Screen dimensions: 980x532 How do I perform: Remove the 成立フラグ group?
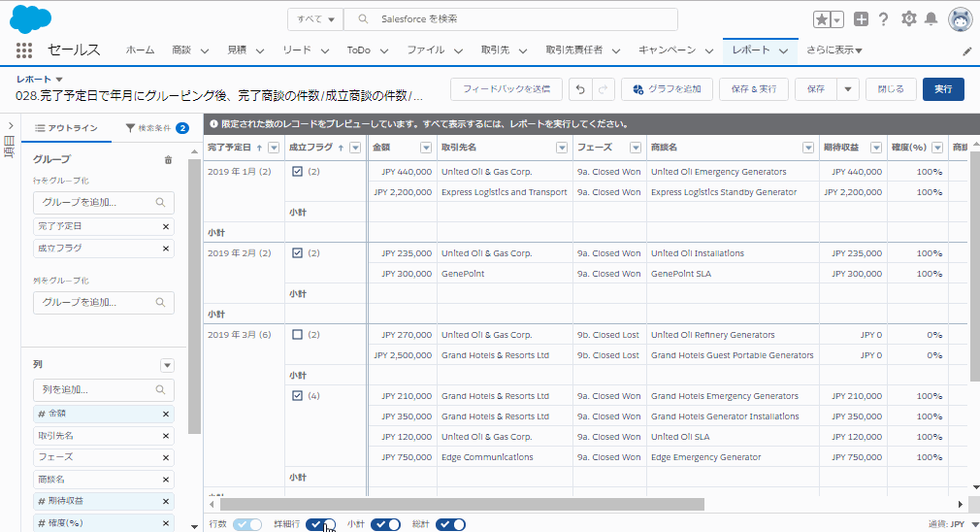tap(166, 249)
